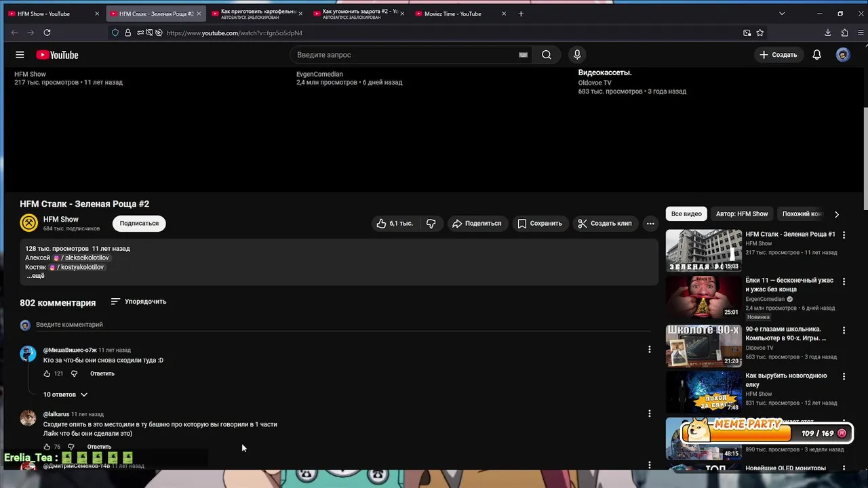The image size is (868, 488).
Task: Open Упорядочить comment sort dropdown
Action: [x=138, y=302]
